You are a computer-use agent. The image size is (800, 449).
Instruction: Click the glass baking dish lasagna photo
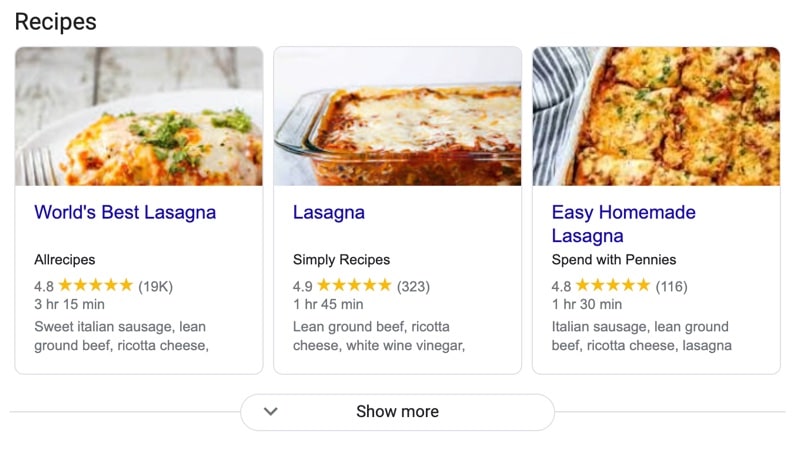397,116
